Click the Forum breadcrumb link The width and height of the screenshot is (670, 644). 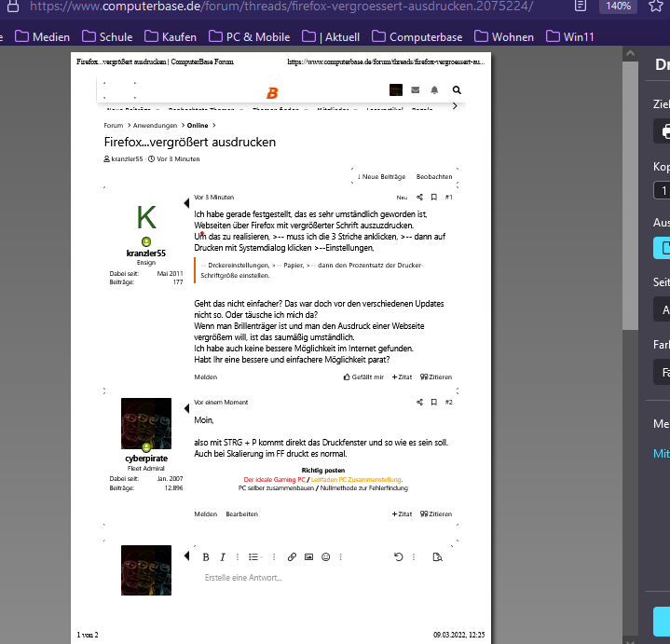pos(114,125)
